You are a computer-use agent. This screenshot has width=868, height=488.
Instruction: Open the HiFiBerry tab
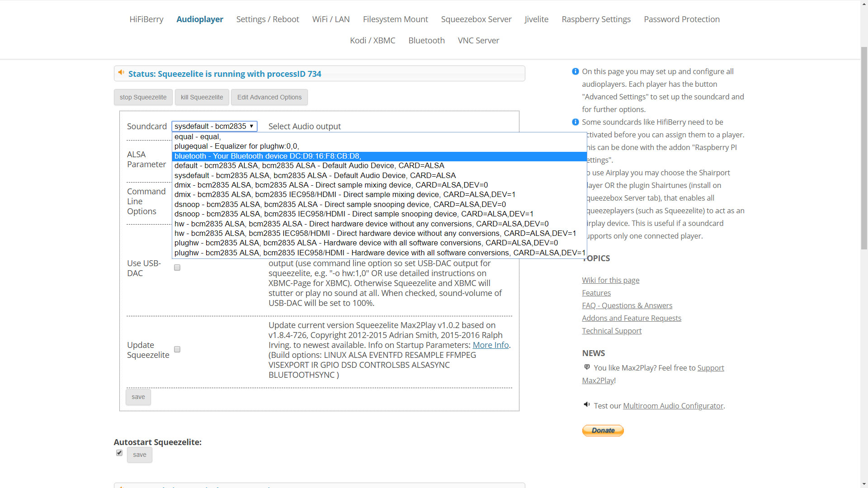coord(146,19)
